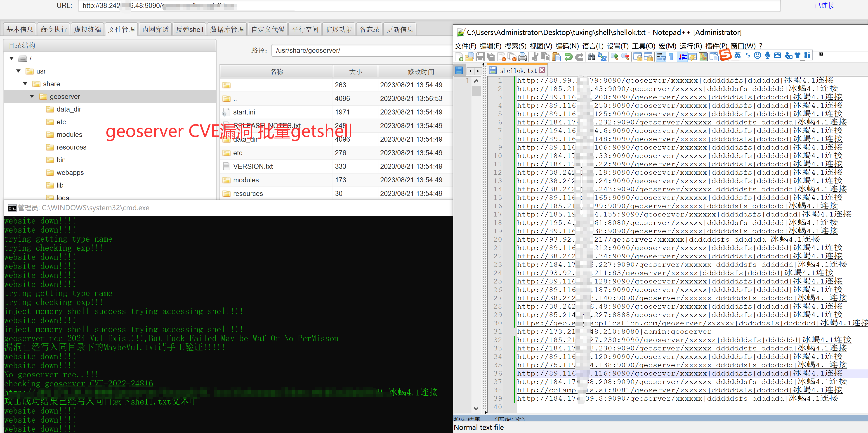Click Notepad++ Paste clipboard icon

556,57
